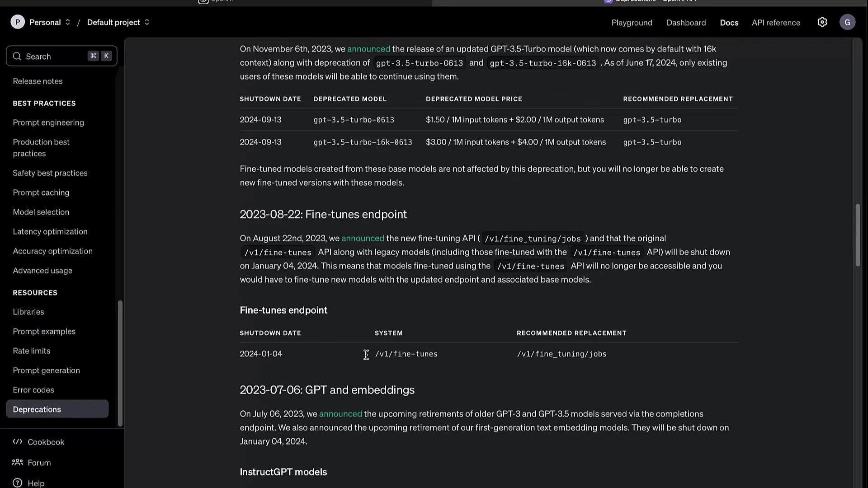The image size is (868, 488).
Task: Open the Playground tab
Action: pyautogui.click(x=632, y=23)
